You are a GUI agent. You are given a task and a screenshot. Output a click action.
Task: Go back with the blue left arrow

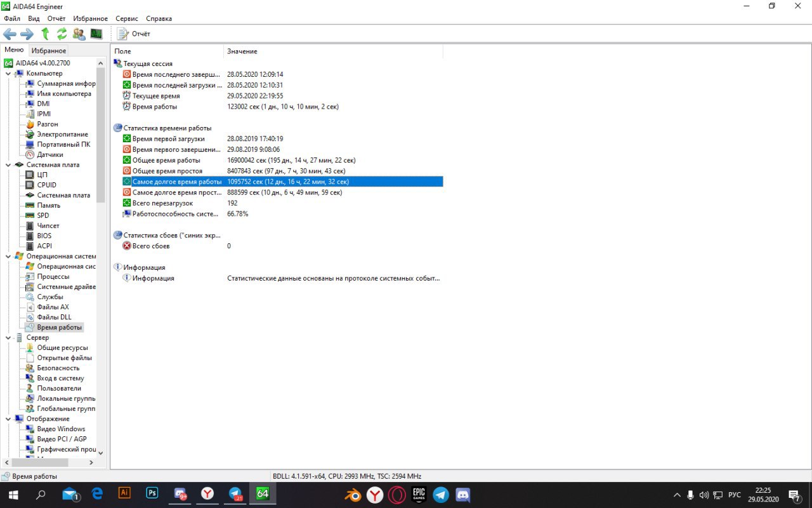tap(10, 34)
